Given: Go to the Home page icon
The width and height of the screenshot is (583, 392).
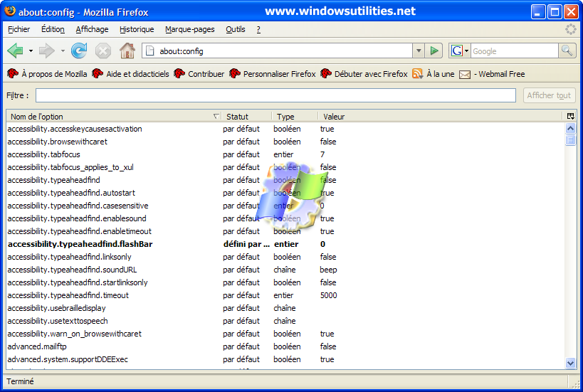Looking at the screenshot, I should (x=127, y=51).
